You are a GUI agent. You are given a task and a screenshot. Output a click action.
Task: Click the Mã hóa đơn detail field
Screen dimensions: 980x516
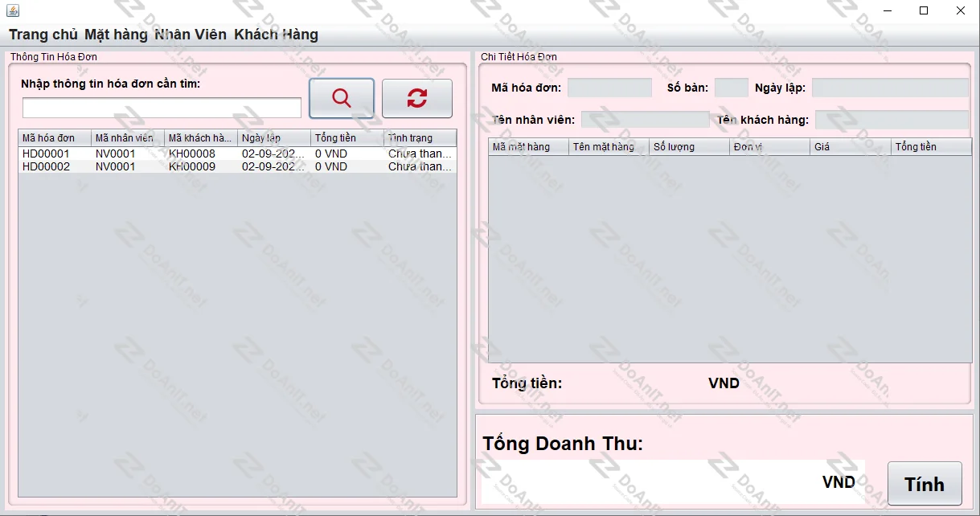609,88
